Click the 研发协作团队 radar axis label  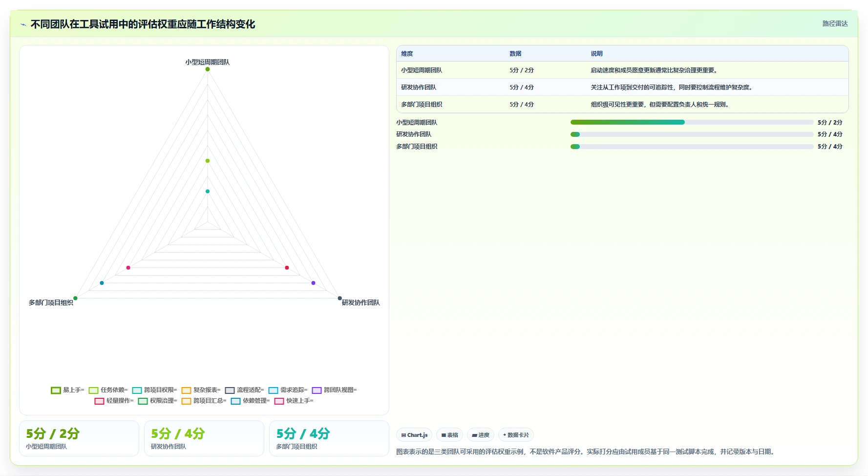[360, 303]
